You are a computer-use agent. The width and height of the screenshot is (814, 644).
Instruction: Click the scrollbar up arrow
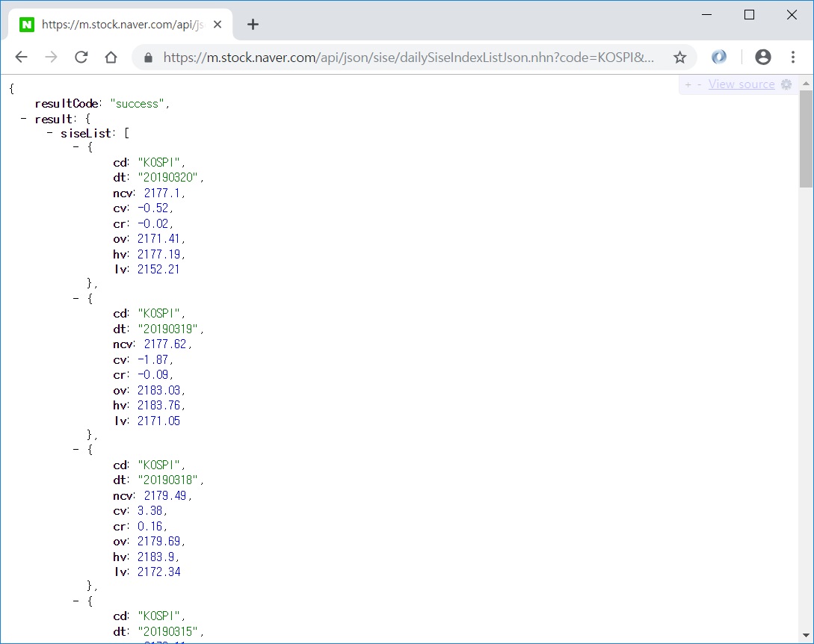click(x=806, y=83)
